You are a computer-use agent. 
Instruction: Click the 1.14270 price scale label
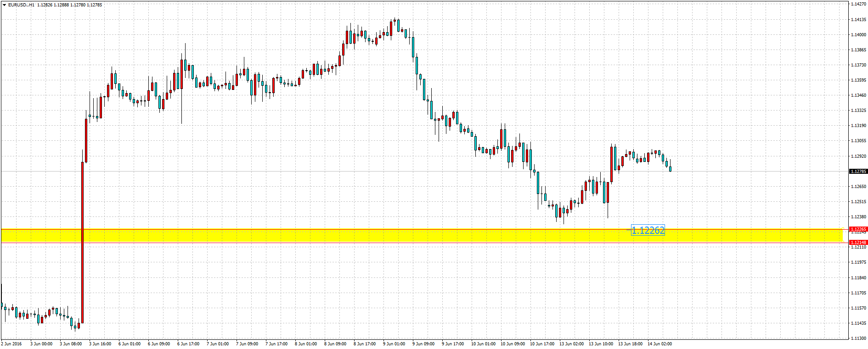858,4
